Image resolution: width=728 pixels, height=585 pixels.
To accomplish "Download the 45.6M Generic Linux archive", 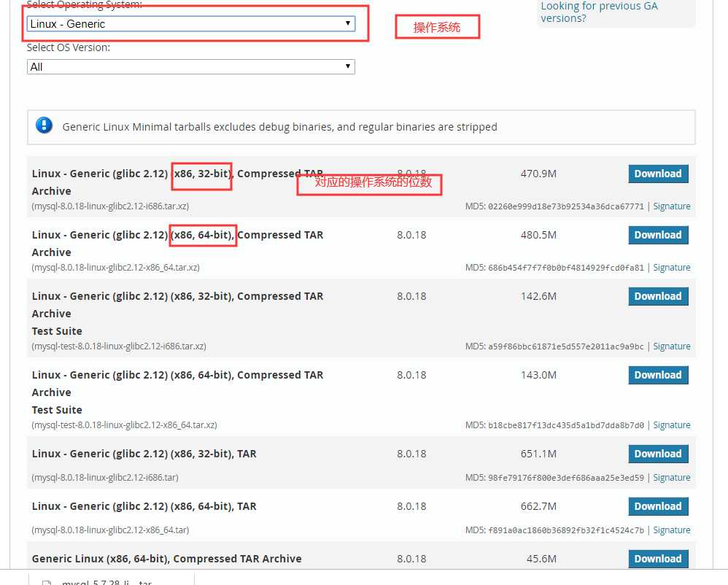I will click(x=658, y=559).
